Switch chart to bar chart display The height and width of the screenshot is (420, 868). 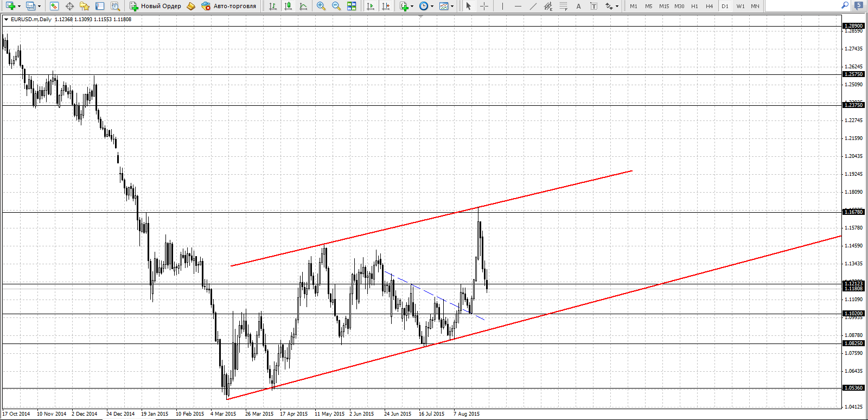(273, 6)
